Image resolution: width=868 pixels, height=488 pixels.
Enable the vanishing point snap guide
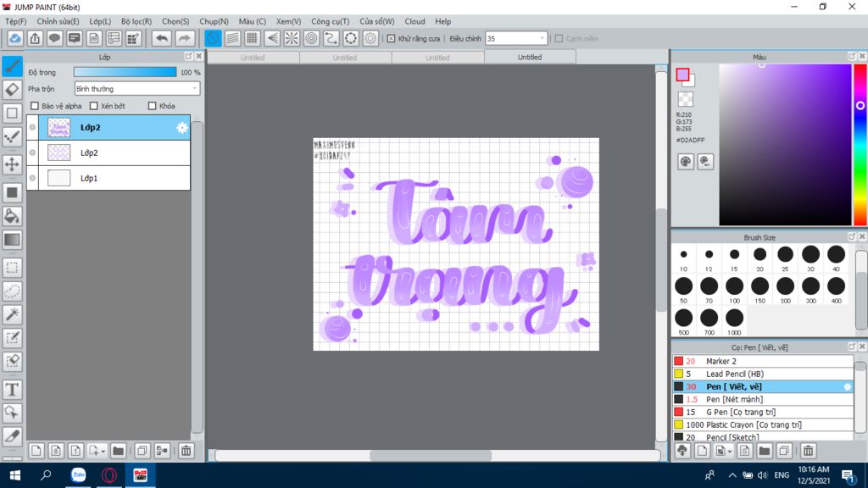coord(272,38)
